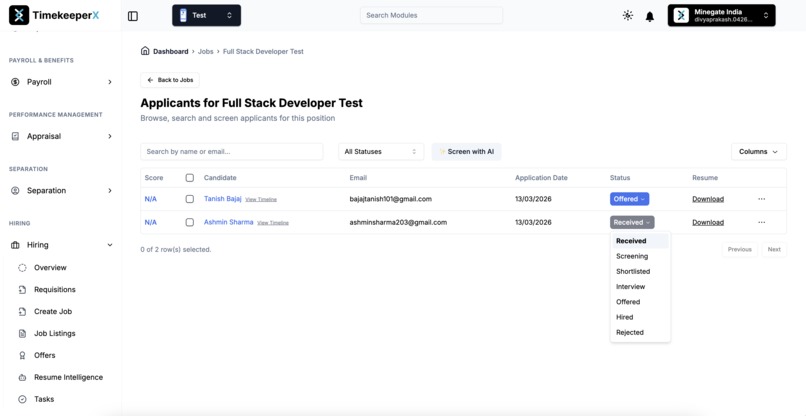The height and width of the screenshot is (416, 806).
Task: Click the Create Job icon
Action: 22,312
